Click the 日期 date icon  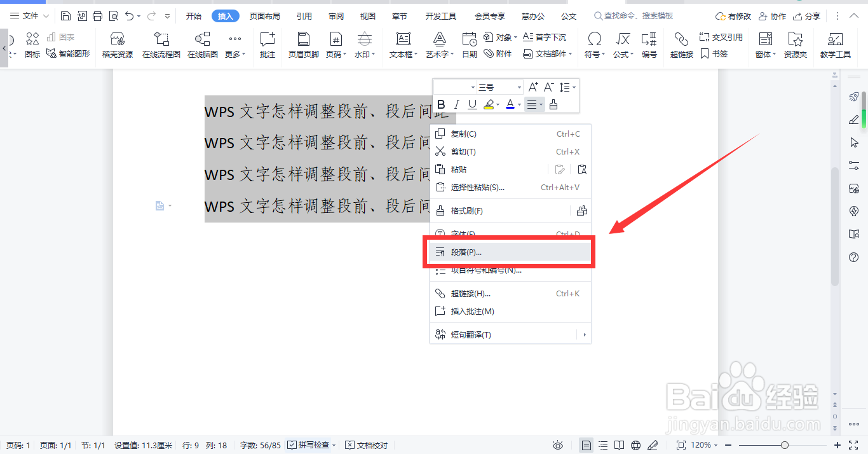click(470, 46)
